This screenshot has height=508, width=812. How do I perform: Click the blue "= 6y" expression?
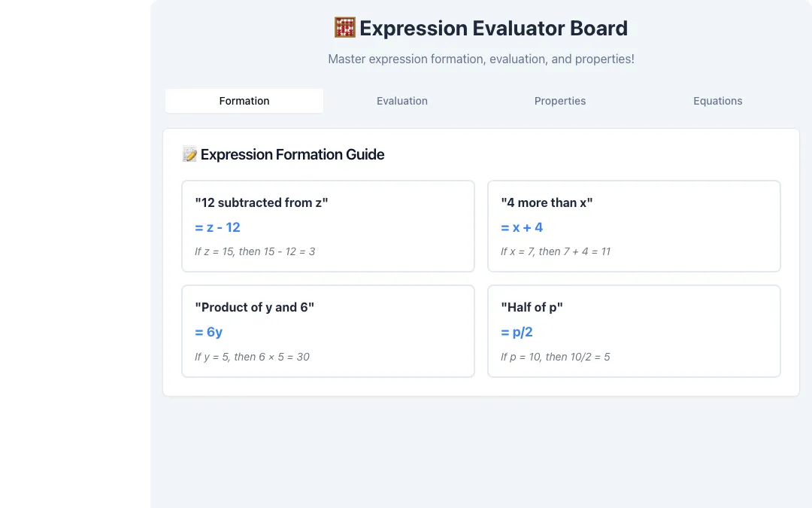209,333
